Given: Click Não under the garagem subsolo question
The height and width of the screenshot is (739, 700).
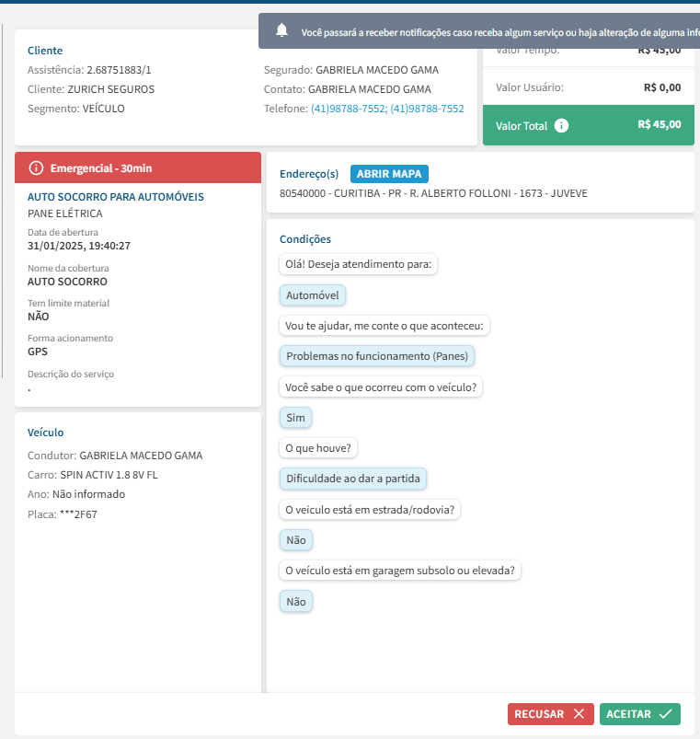Looking at the screenshot, I should click(295, 602).
